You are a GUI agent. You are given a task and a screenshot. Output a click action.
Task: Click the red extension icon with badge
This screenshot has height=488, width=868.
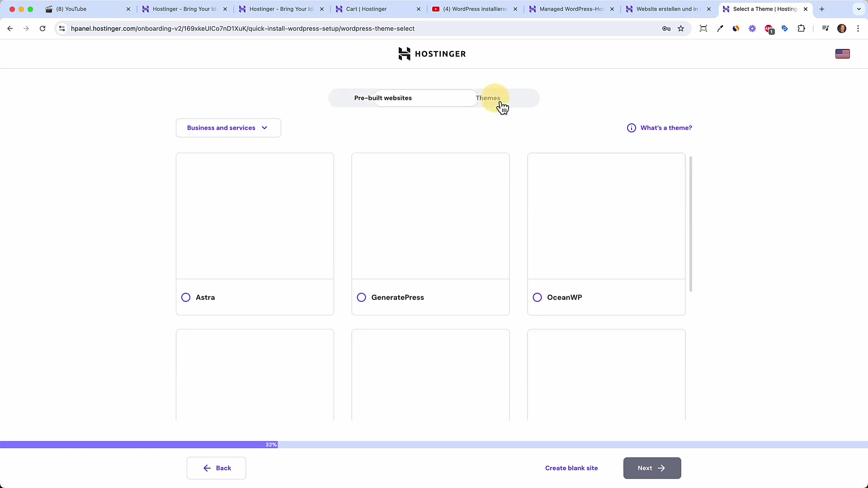(x=769, y=29)
